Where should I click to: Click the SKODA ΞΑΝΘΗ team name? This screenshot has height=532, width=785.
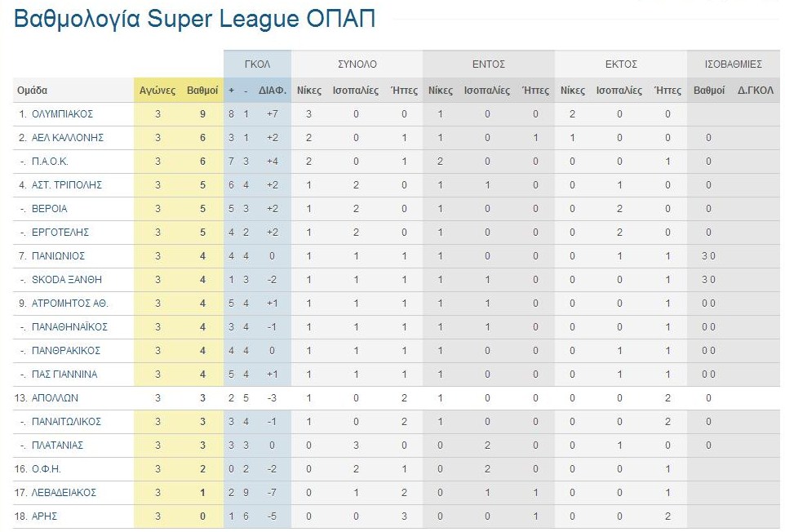click(x=67, y=280)
